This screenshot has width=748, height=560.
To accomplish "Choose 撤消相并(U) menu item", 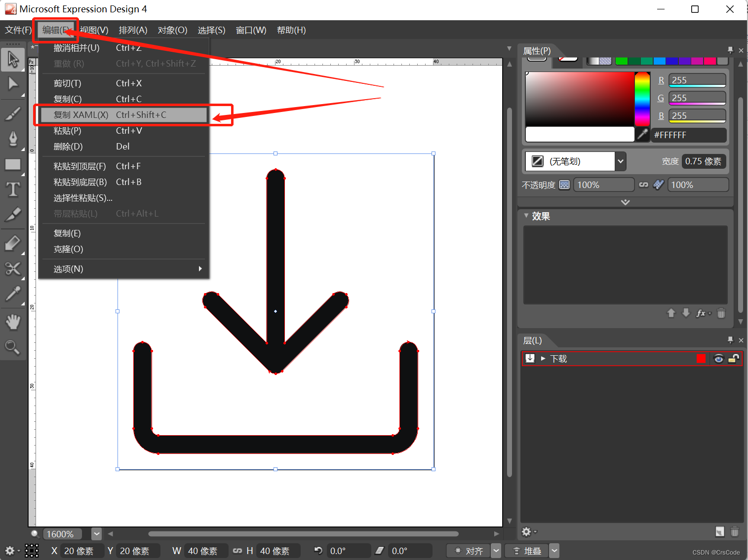I will pos(123,48).
